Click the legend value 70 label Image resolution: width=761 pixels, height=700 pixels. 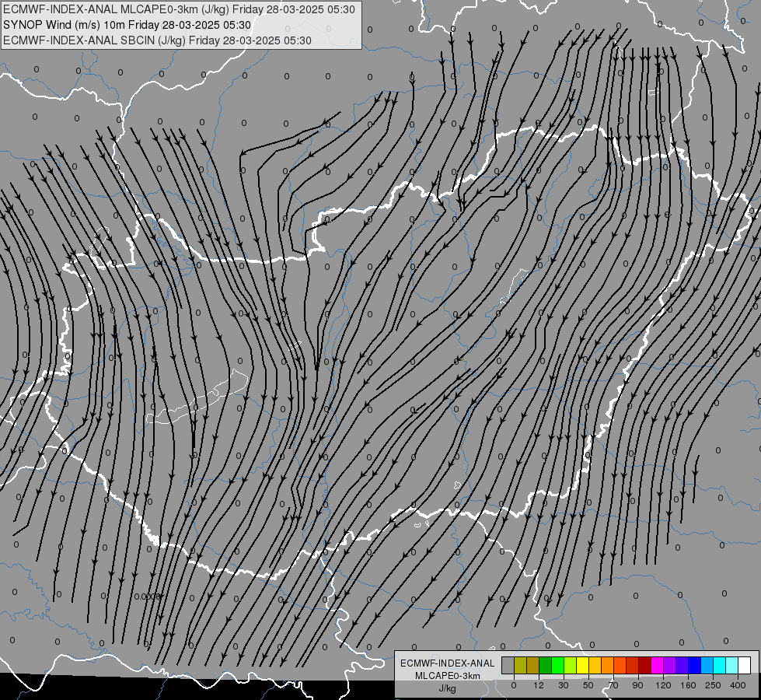coord(613,685)
